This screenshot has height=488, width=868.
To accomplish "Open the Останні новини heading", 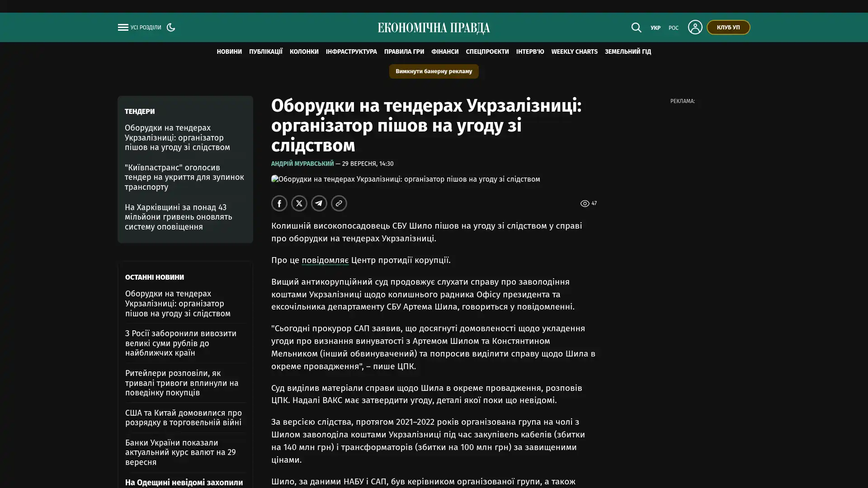I will (x=155, y=277).
